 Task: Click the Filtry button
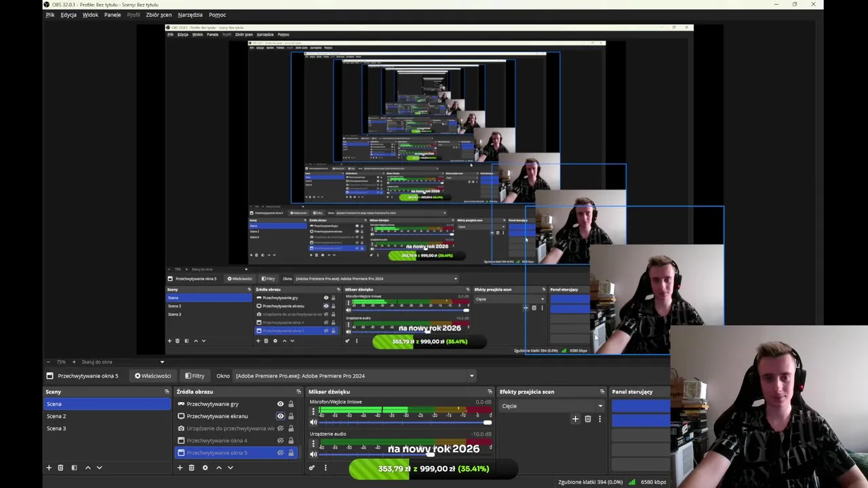[195, 375]
